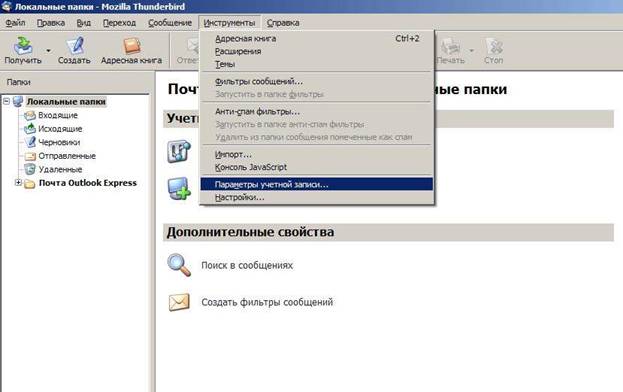623x392 pixels.
Task: Open the Отправленные folder
Action: (67, 156)
